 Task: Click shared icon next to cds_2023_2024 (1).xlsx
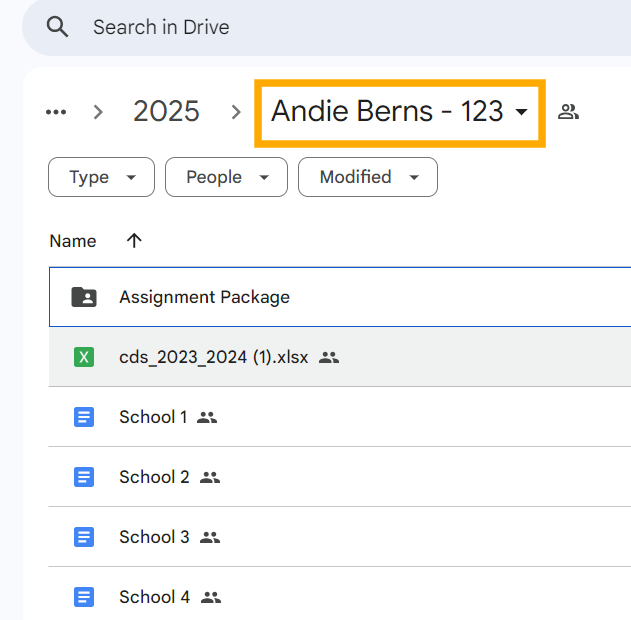coord(329,357)
